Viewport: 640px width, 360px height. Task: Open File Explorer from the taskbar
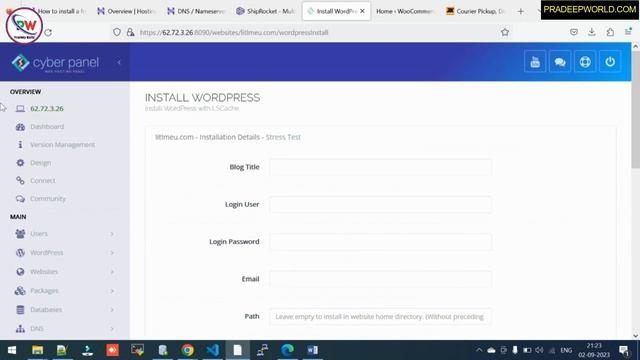[x=38, y=350]
